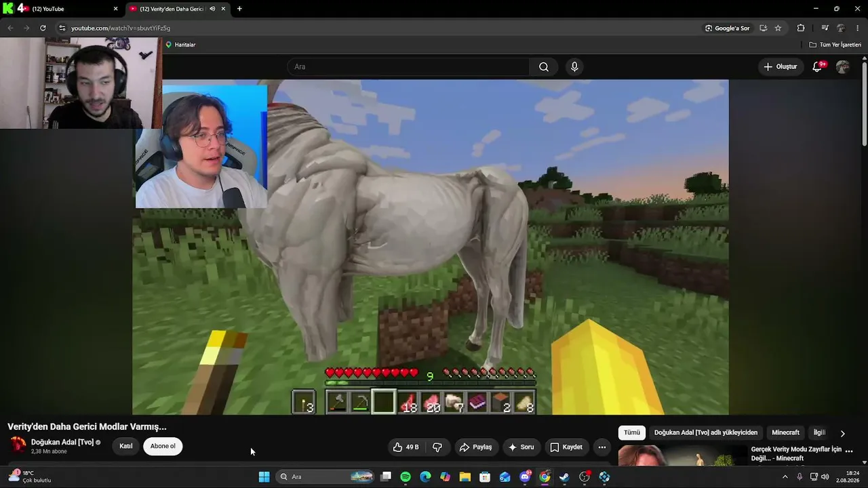This screenshot has width=868, height=488.
Task: Like the video with 49 B button
Action: click(406, 447)
